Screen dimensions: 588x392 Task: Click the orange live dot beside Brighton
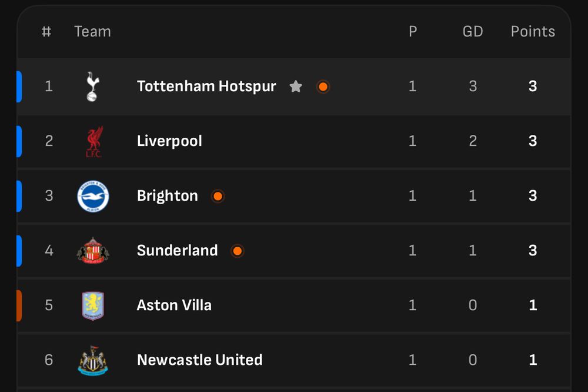click(x=218, y=196)
